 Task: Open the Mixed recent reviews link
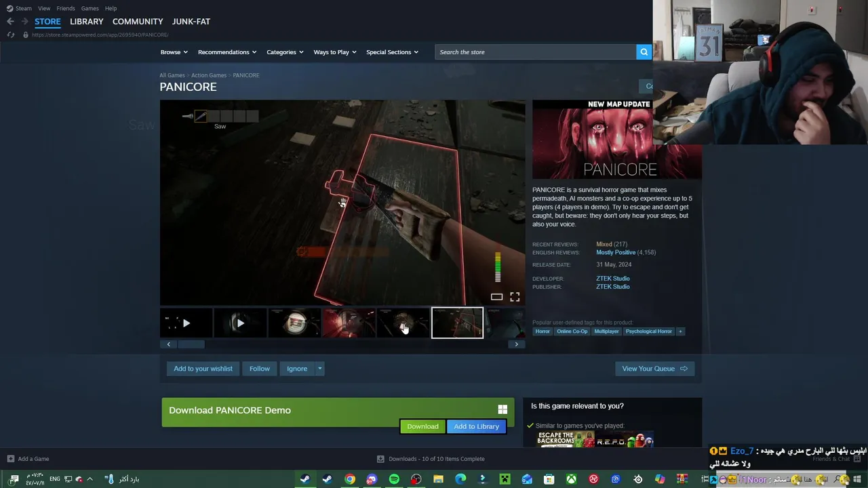pyautogui.click(x=604, y=244)
